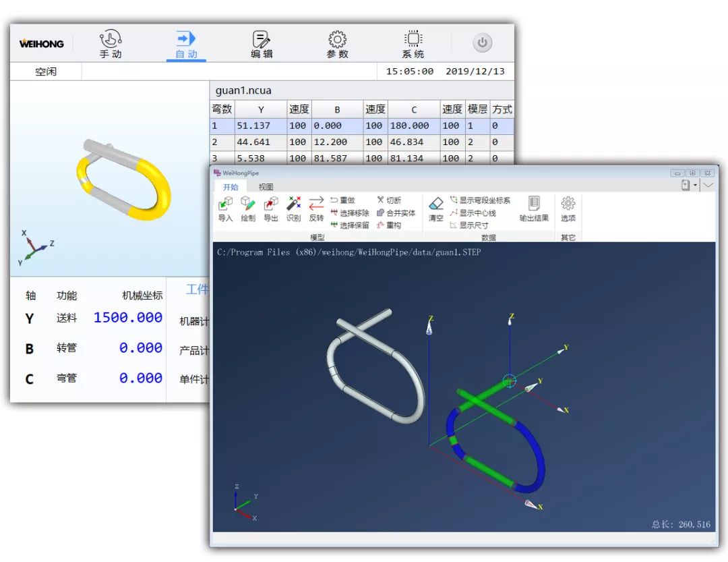
Task: Click the 重做 redo command
Action: (x=342, y=200)
